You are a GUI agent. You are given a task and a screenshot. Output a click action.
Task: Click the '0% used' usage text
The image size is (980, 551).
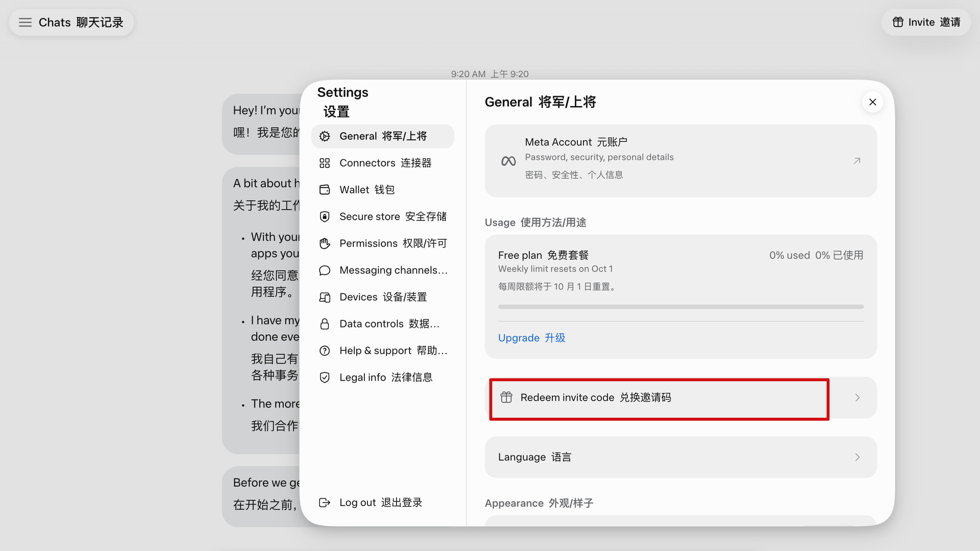pos(790,255)
